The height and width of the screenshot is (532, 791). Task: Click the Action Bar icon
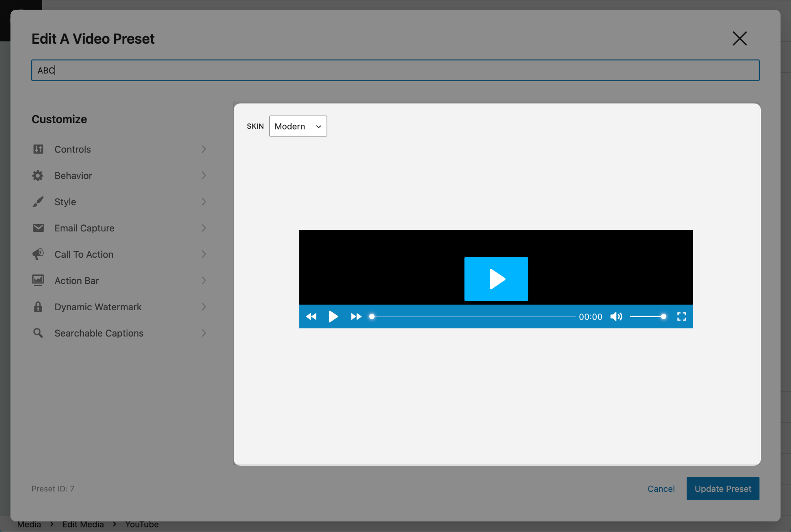pos(38,280)
